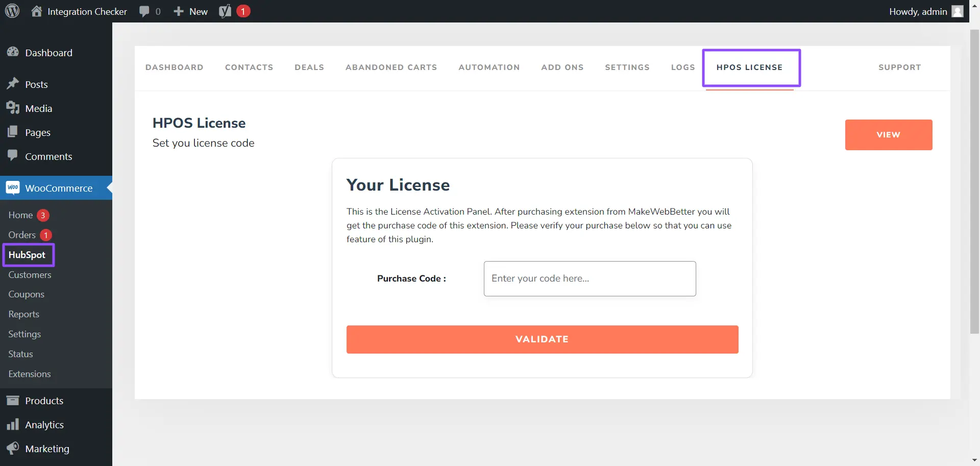Open Media library sidebar icon

coord(13,108)
